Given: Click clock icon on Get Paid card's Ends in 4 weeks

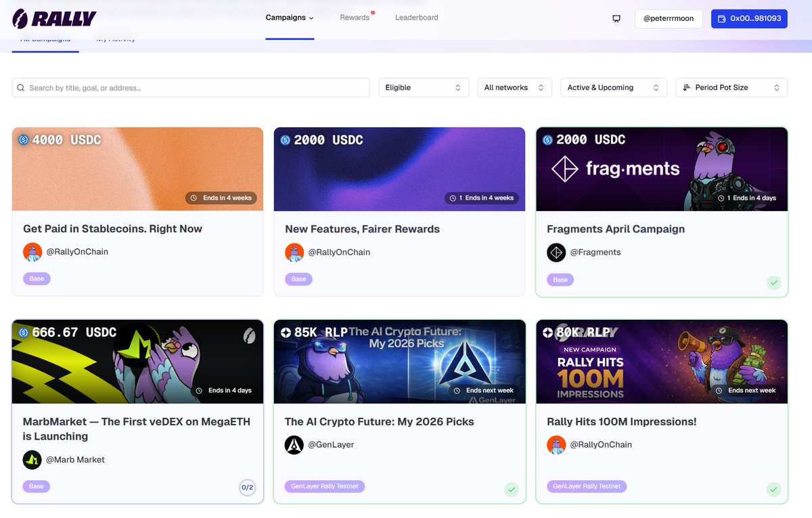Looking at the screenshot, I should (194, 198).
